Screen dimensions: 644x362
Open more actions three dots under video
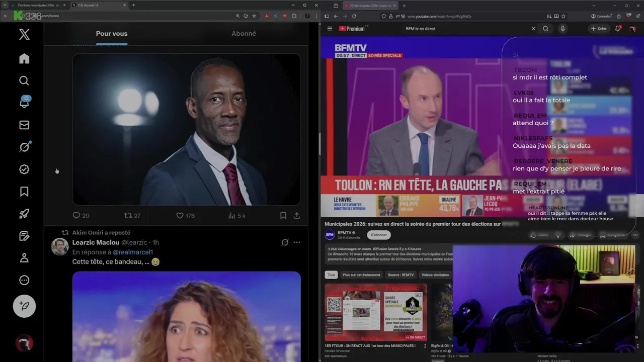click(635, 235)
